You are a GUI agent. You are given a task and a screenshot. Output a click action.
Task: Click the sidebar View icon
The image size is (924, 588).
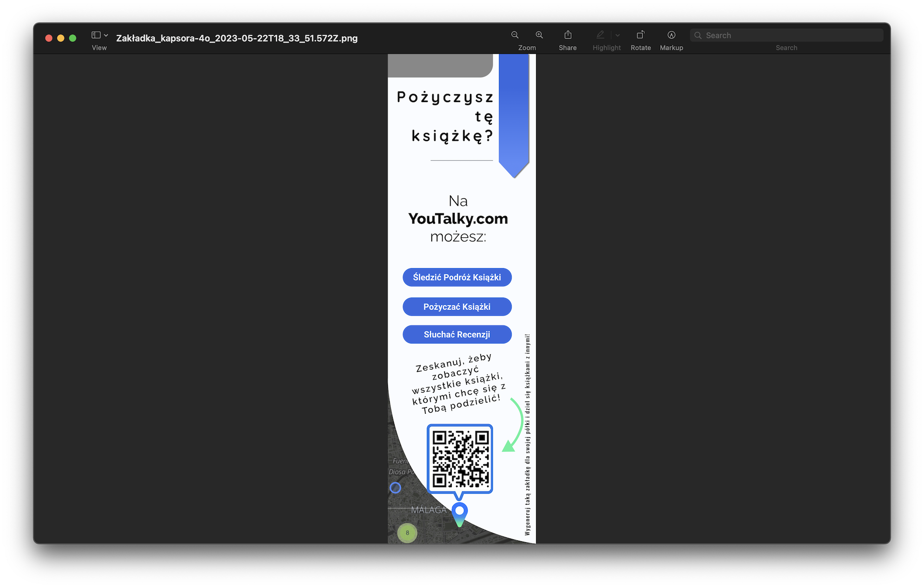coord(96,35)
